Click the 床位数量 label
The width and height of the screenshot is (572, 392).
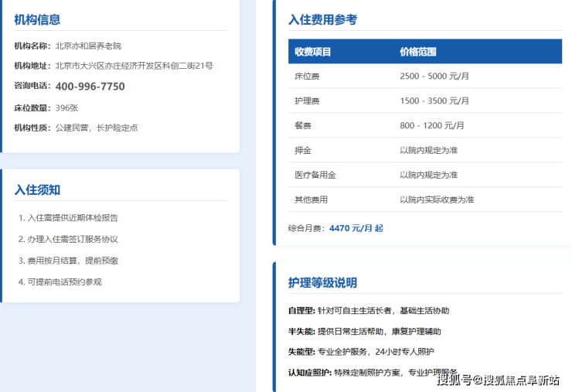click(x=32, y=108)
